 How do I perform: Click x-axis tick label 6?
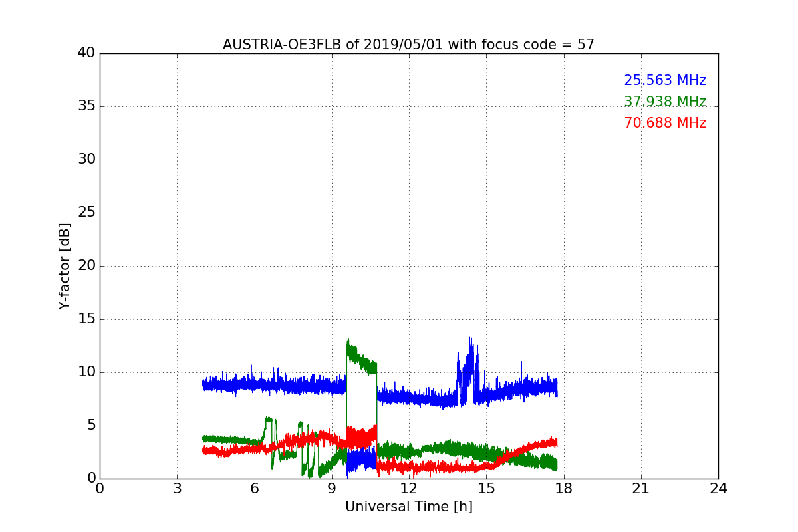pos(254,489)
